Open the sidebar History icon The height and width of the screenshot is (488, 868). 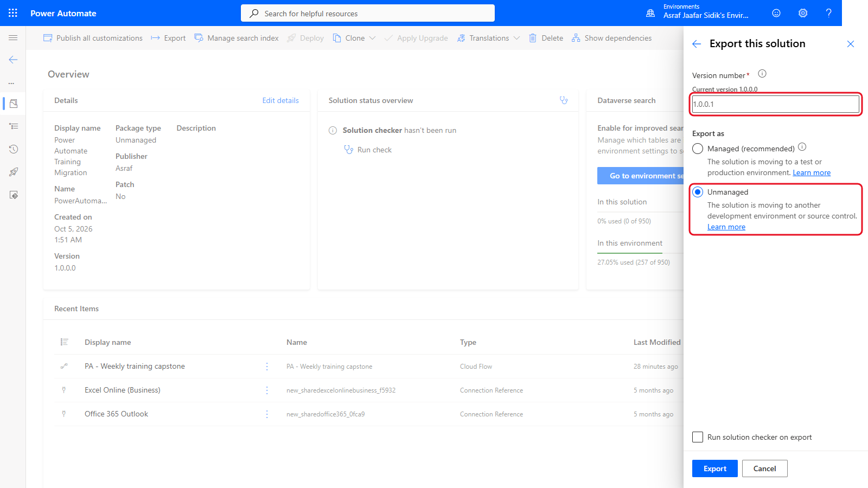point(14,149)
